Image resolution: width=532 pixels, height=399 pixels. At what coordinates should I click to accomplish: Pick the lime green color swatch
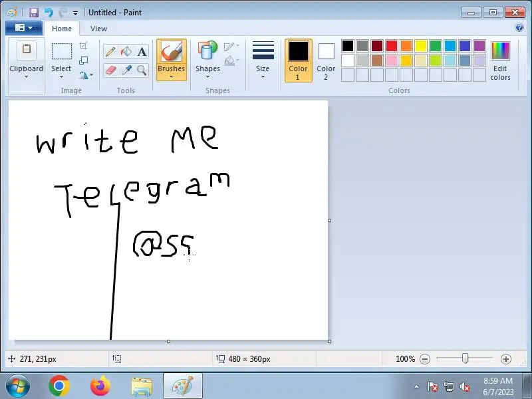click(x=436, y=61)
